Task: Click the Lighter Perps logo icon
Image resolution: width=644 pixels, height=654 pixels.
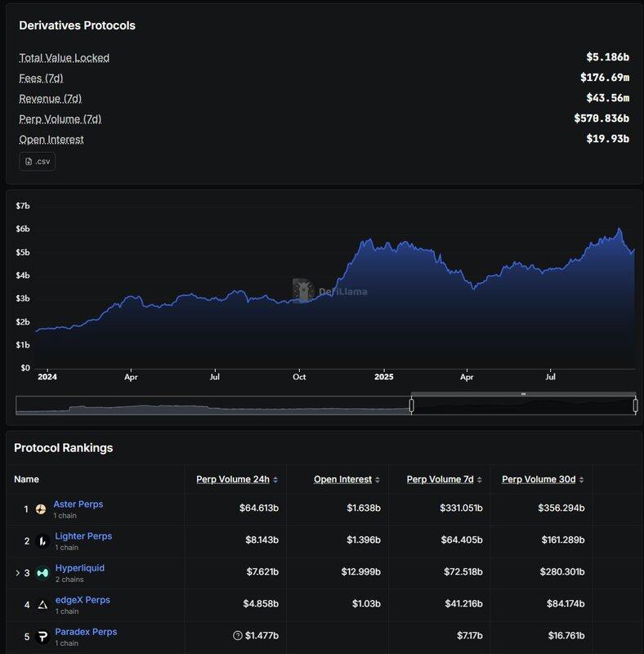Action: coord(41,541)
